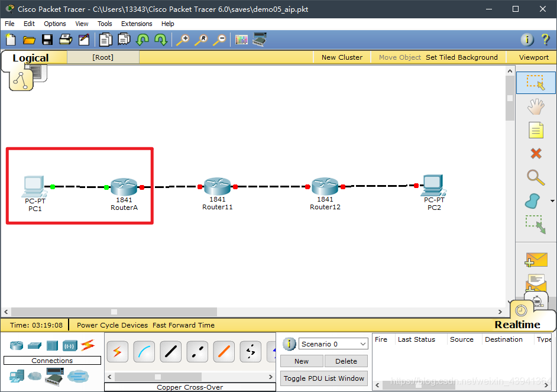Image resolution: width=557 pixels, height=392 pixels.
Task: Redo with the right green arrow
Action: click(x=161, y=40)
